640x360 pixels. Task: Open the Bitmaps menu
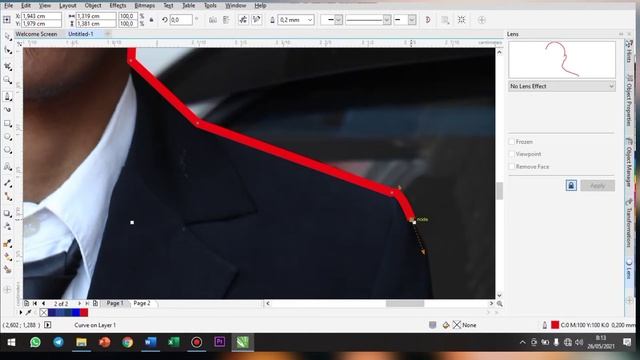144,6
